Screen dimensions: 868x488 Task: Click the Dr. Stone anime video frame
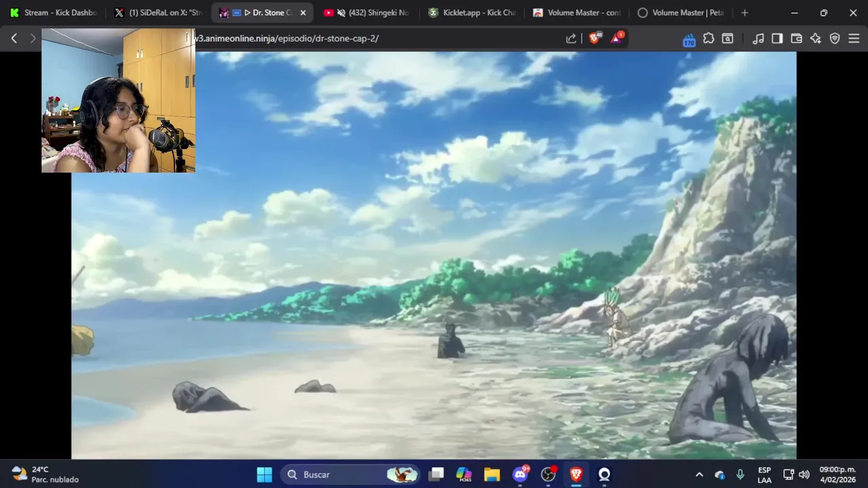tap(434, 256)
